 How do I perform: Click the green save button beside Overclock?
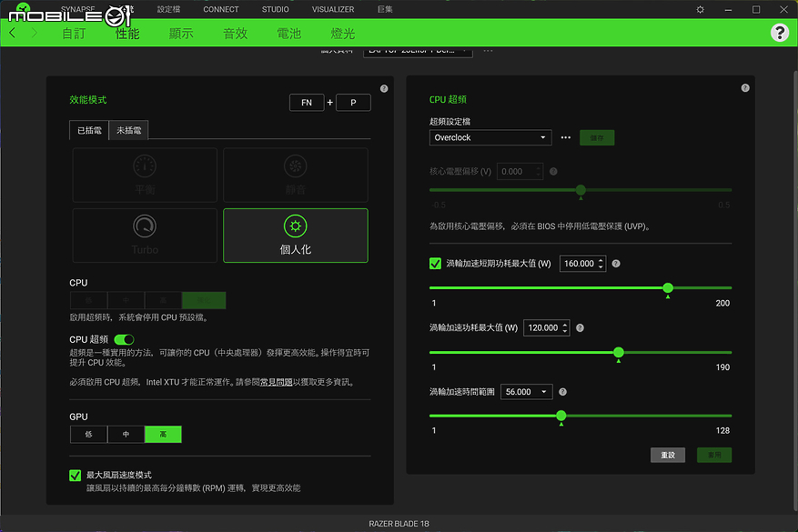pos(597,138)
